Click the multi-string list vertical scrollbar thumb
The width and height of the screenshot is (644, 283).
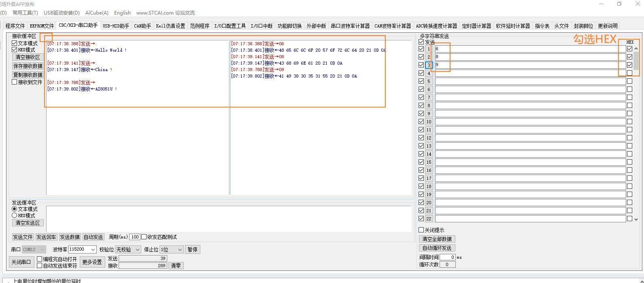[636, 61]
